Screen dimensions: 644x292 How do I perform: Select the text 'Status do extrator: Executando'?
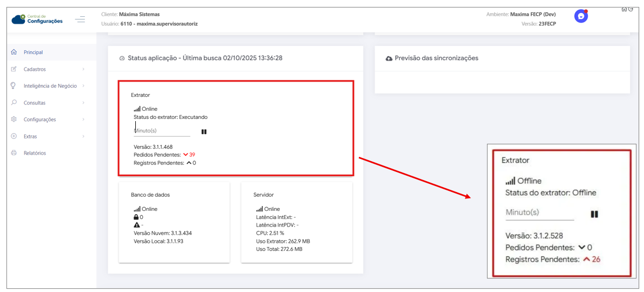[170, 117]
